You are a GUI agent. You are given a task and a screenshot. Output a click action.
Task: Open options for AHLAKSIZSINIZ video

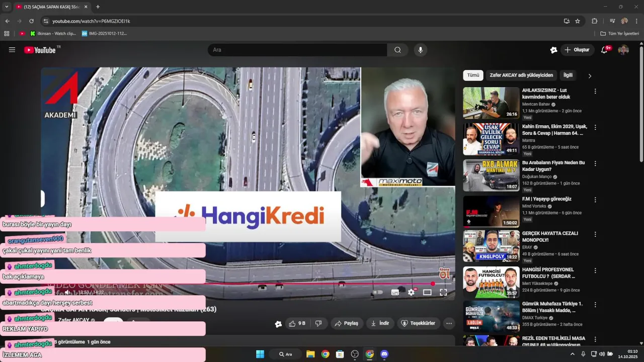[x=595, y=92]
